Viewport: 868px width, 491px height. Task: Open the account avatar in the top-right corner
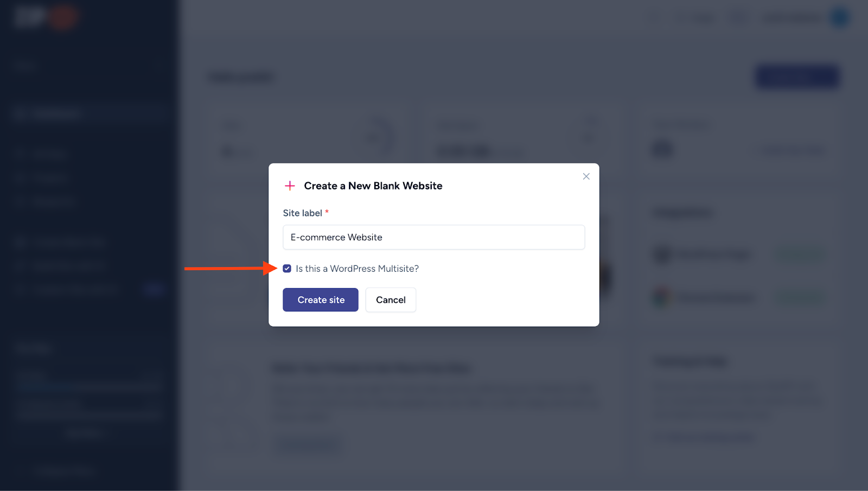tap(839, 17)
